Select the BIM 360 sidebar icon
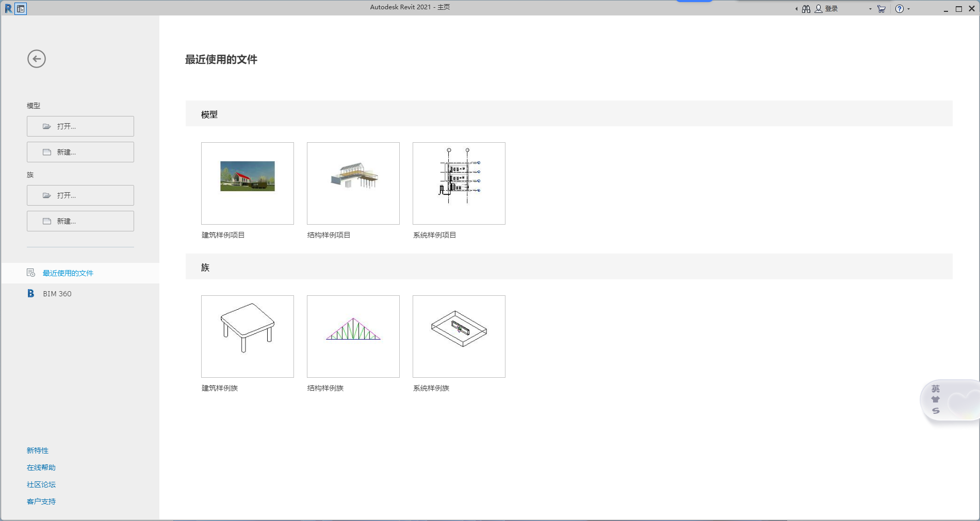This screenshot has height=521, width=980. pyautogui.click(x=30, y=293)
